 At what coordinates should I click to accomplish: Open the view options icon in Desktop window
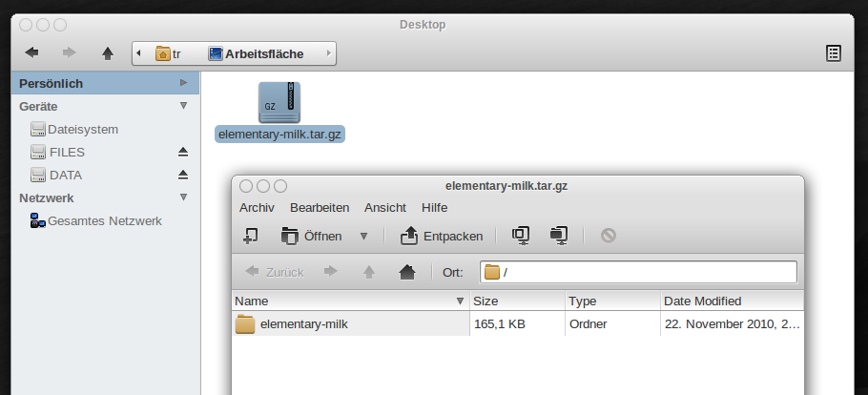(x=833, y=53)
